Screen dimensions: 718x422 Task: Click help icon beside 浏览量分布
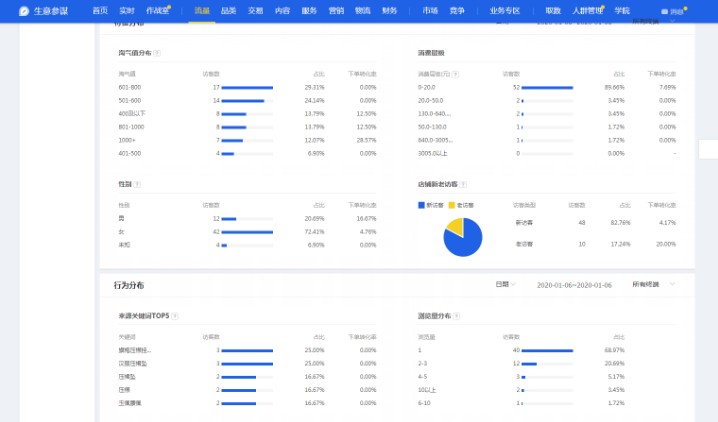pos(455,316)
